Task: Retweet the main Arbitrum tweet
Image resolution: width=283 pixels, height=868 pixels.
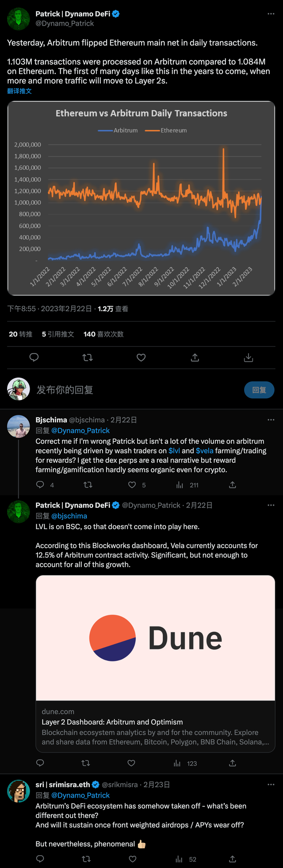Action: 88,357
